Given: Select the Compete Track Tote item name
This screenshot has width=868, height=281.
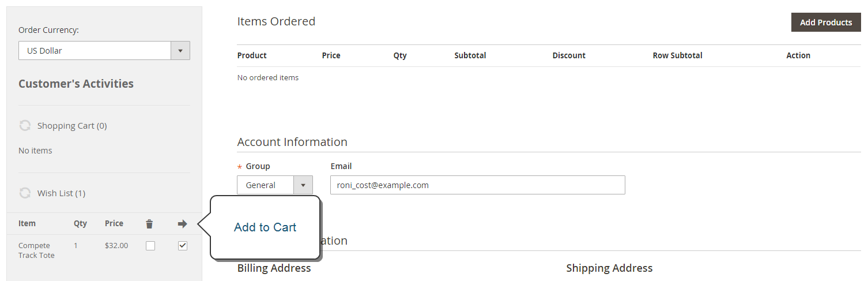Looking at the screenshot, I should click(36, 250).
